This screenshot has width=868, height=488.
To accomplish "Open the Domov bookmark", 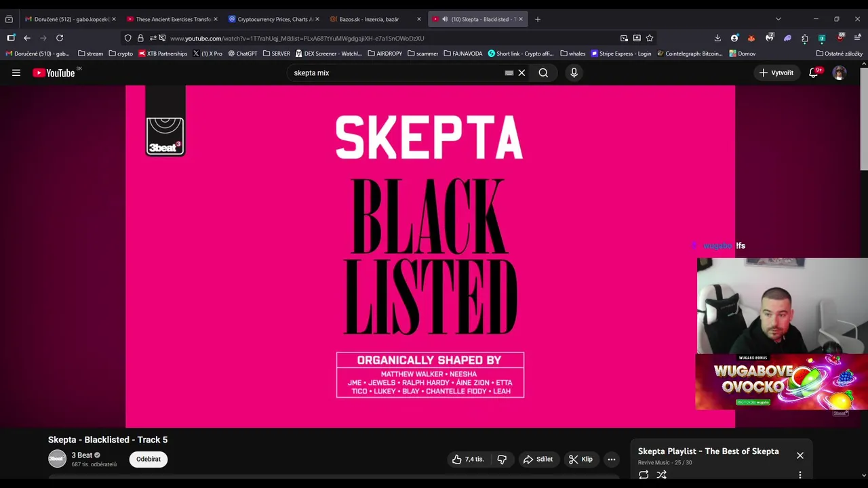I will (743, 54).
